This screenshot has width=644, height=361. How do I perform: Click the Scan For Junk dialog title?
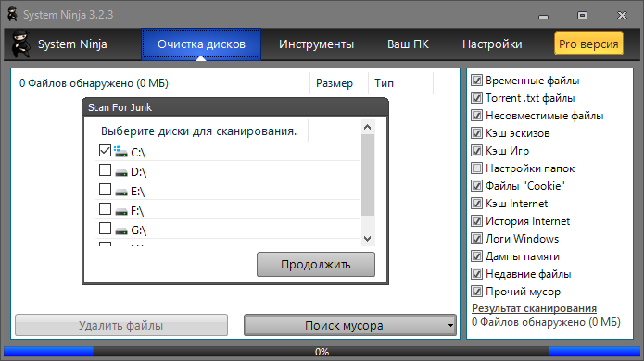(x=120, y=107)
